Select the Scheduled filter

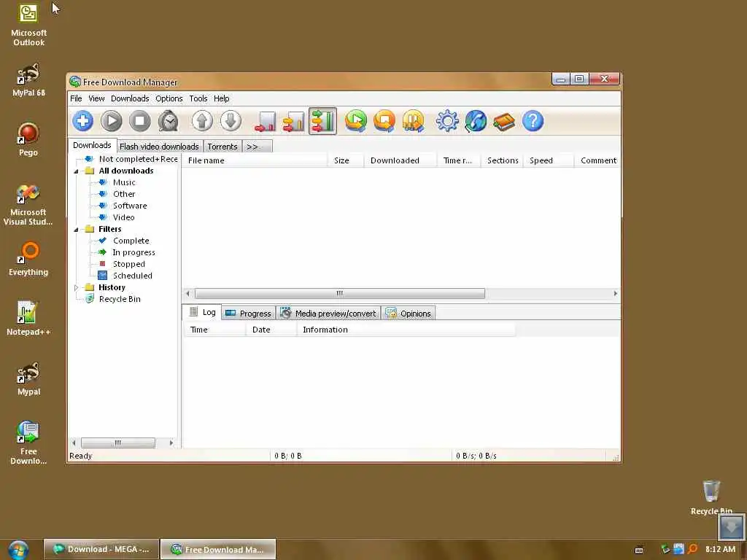[133, 276]
